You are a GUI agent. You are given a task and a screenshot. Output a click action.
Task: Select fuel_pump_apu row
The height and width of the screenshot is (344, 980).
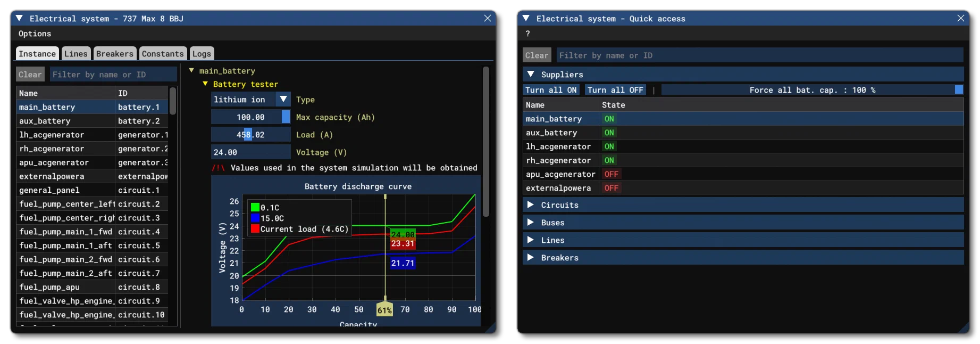click(93, 287)
